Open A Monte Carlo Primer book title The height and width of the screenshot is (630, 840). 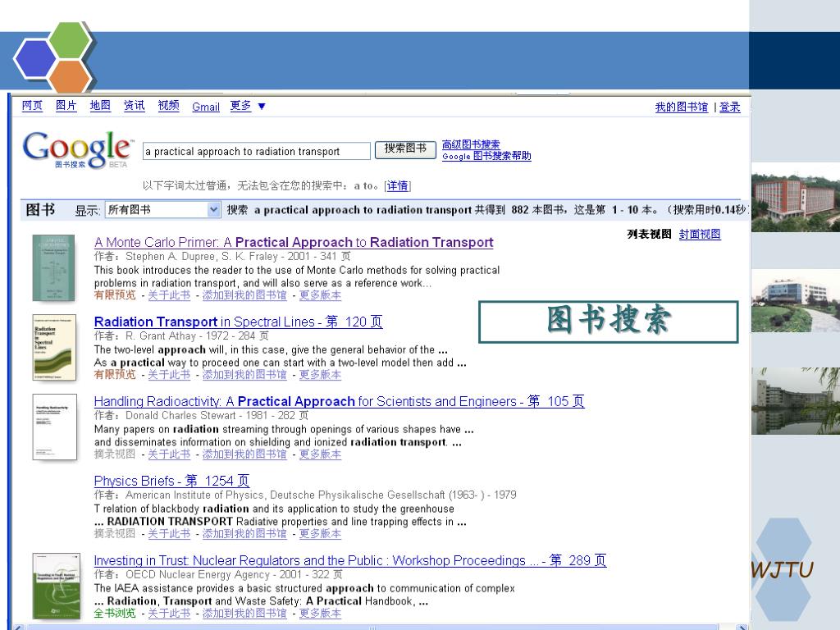click(x=294, y=242)
